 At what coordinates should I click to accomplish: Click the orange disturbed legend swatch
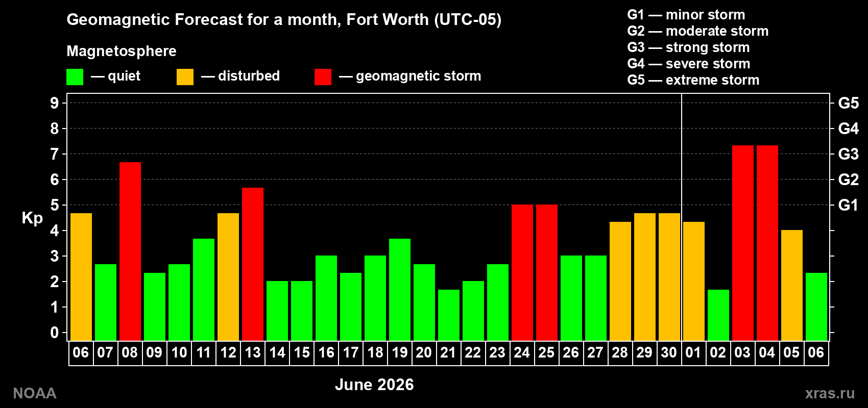point(185,77)
